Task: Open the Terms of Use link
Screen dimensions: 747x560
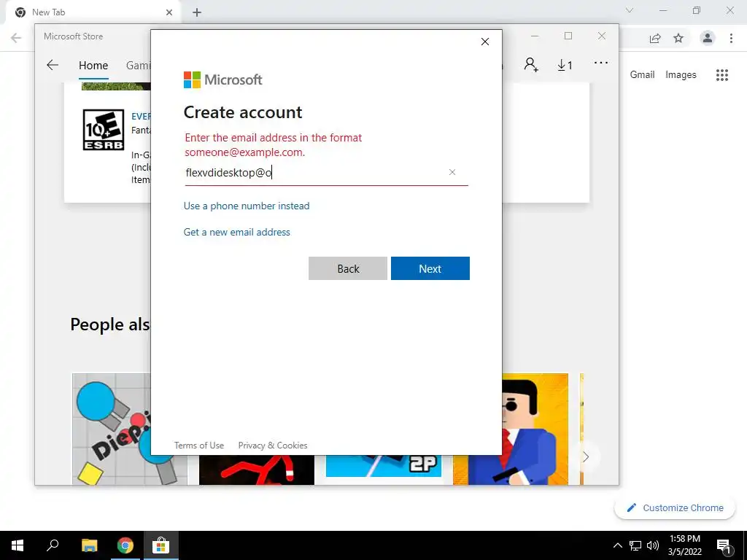Action: pos(198,446)
